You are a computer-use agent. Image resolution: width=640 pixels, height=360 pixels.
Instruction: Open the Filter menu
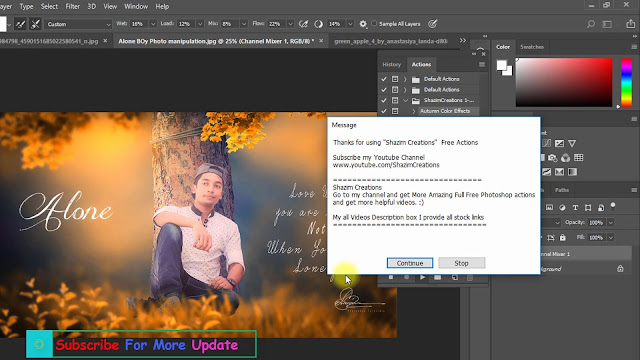[72, 7]
